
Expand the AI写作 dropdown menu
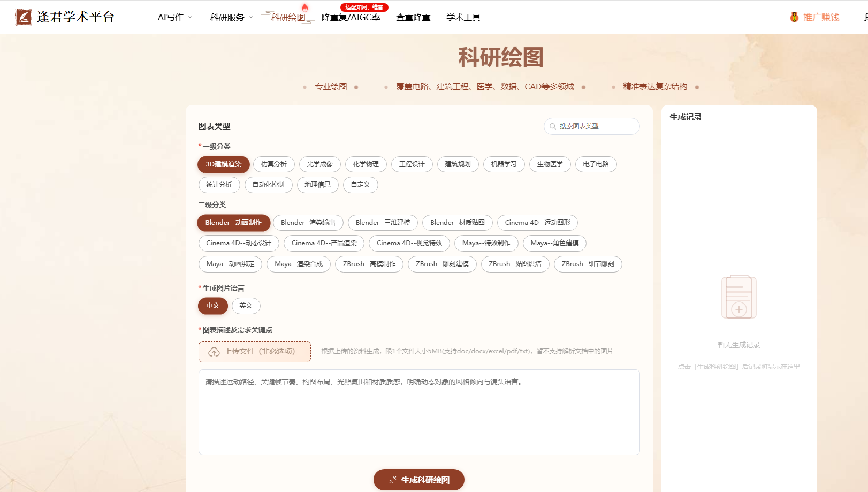[x=174, y=17]
